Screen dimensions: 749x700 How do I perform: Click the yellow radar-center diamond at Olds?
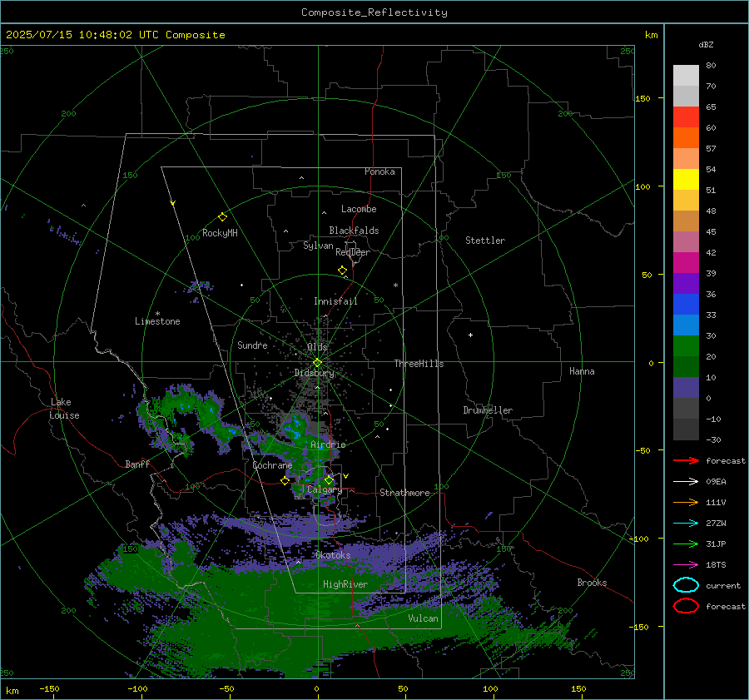click(317, 363)
